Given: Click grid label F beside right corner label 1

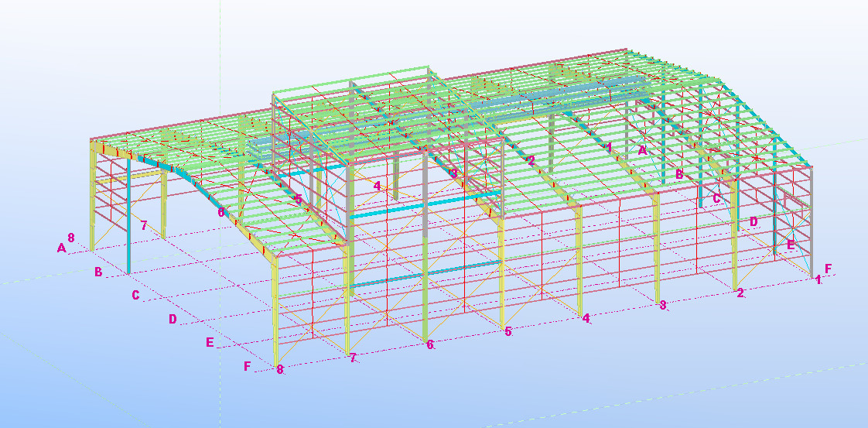Looking at the screenshot, I should click(x=829, y=269).
